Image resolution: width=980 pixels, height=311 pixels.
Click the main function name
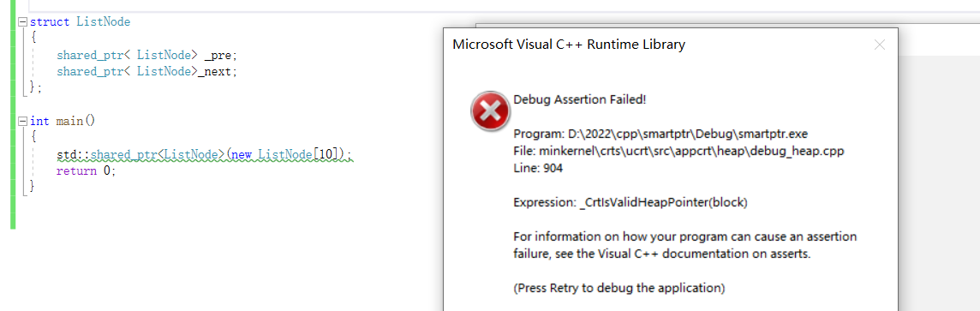click(69, 121)
